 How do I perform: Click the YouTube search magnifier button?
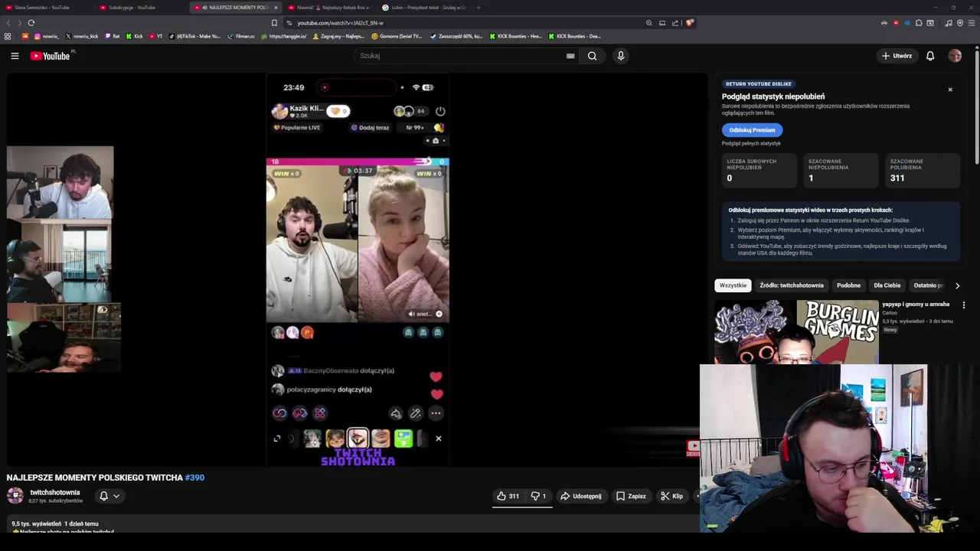592,56
